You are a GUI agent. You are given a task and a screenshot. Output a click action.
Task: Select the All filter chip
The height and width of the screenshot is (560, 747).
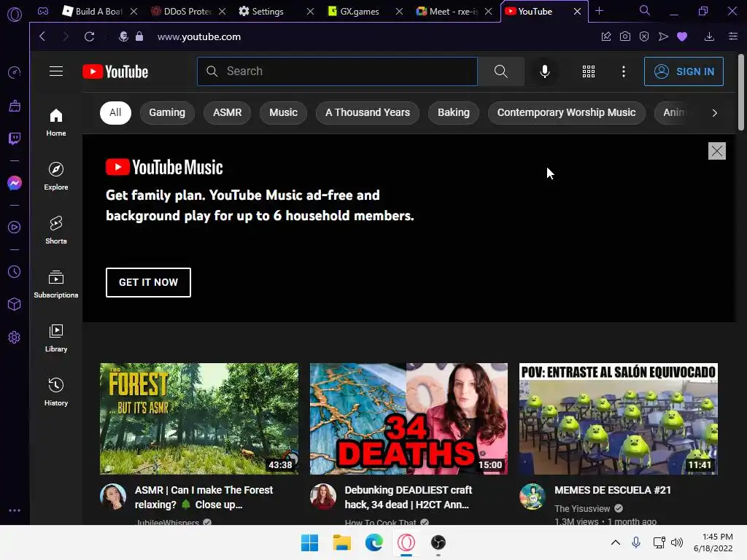coord(115,113)
